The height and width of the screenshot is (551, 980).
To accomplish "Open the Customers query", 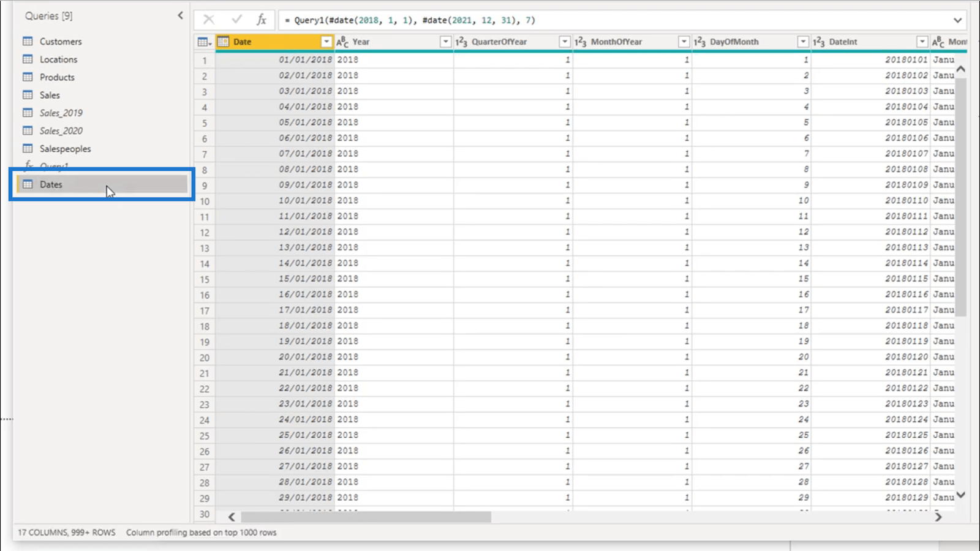I will coord(61,42).
